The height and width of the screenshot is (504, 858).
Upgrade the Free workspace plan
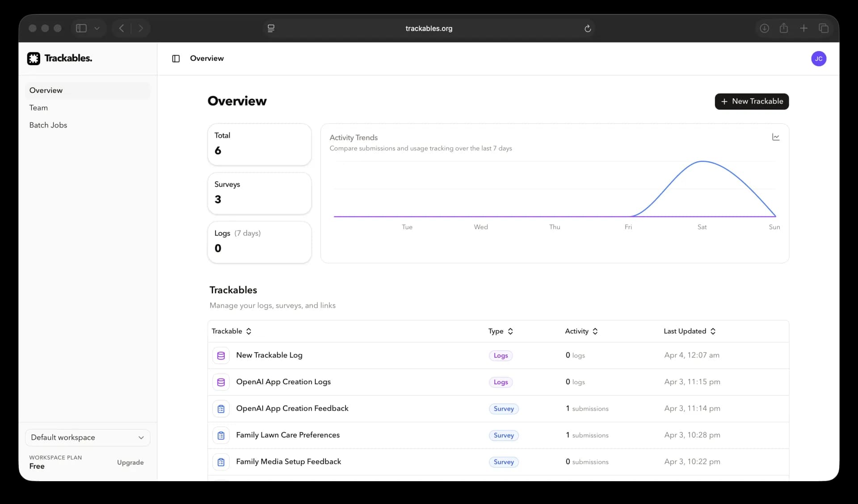pyautogui.click(x=130, y=462)
